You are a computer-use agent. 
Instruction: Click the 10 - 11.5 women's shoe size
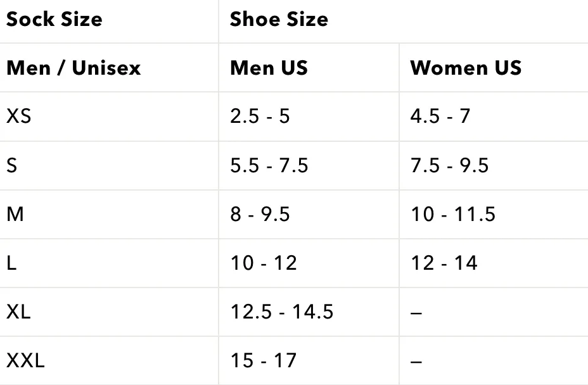click(453, 214)
